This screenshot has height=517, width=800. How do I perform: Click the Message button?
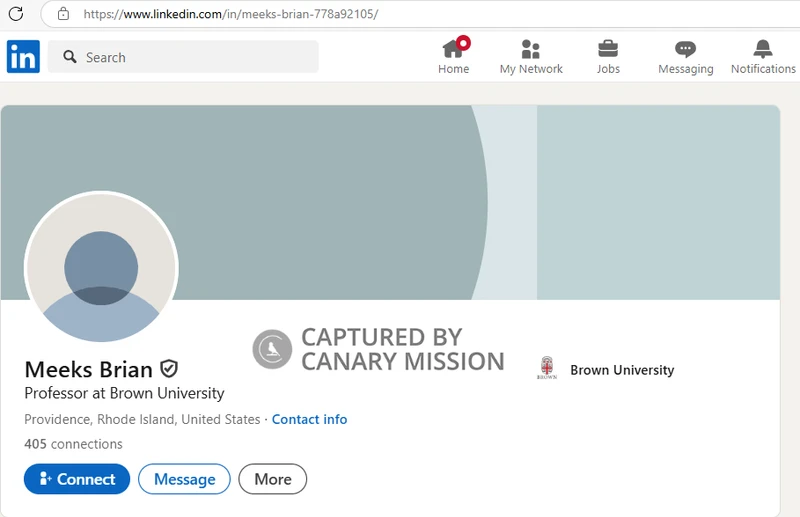click(184, 479)
